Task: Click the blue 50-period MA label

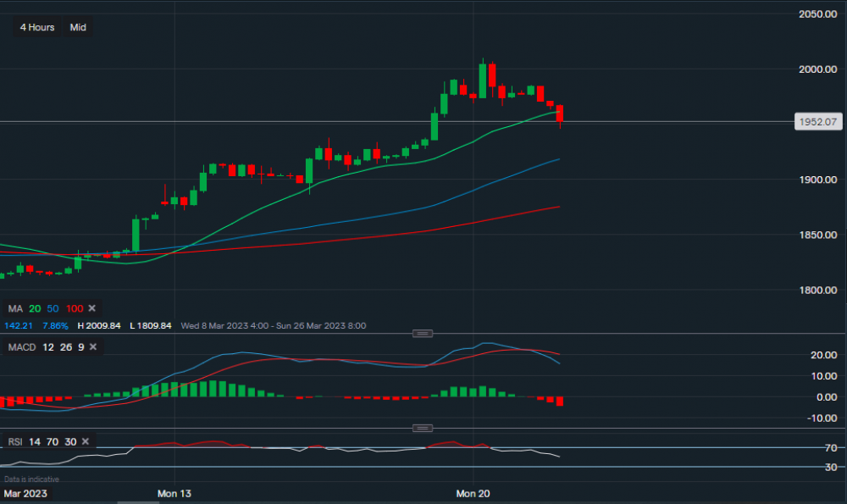Action: tap(51, 308)
